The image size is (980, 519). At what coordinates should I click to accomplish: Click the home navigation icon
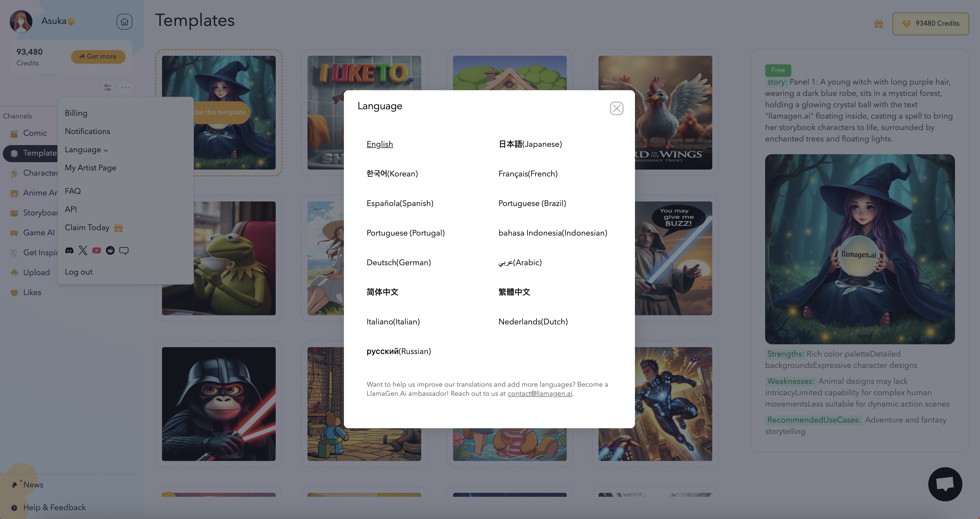pyautogui.click(x=124, y=21)
